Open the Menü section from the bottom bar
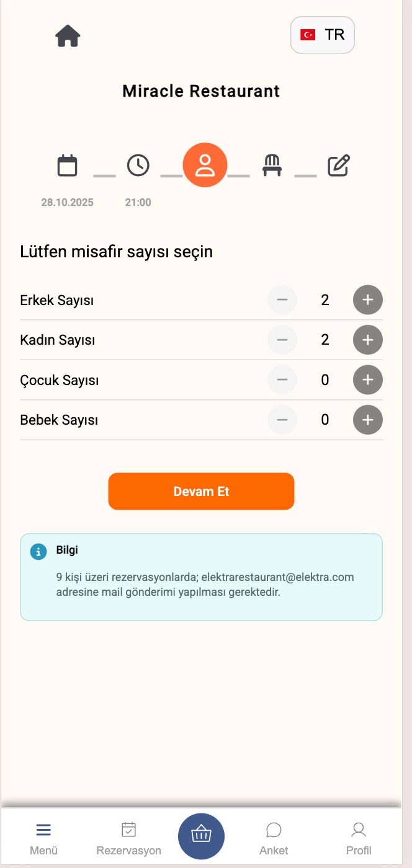This screenshot has height=868, width=412. [43, 835]
